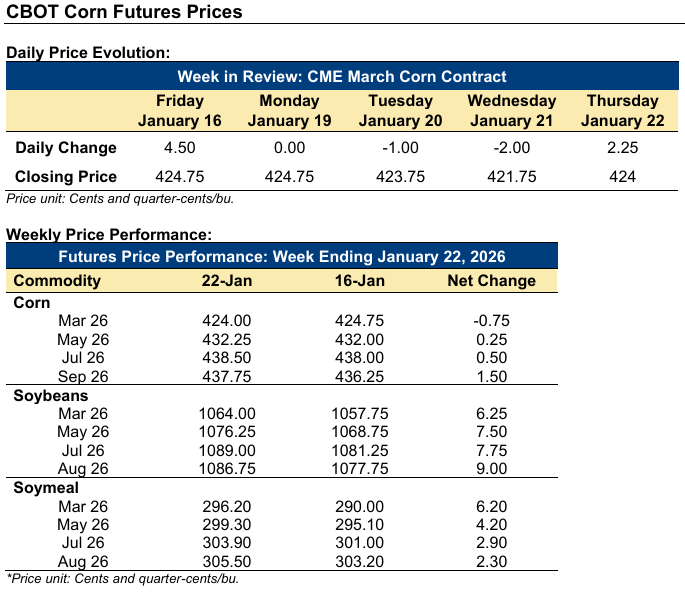Click the Friday January 16 column header
The image size is (685, 598).
click(x=180, y=110)
